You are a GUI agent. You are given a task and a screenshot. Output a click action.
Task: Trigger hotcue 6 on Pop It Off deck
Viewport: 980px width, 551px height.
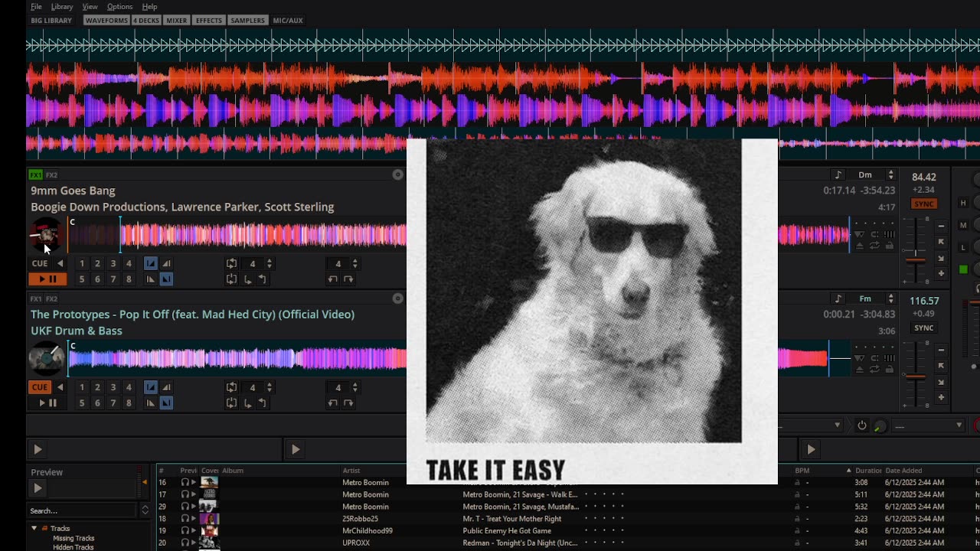97,403
